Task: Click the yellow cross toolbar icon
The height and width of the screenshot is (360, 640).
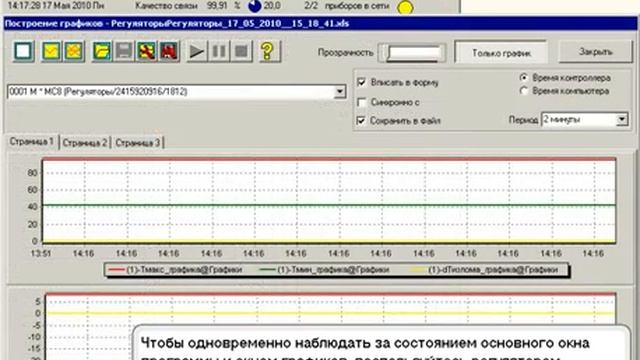Action: 74,51
